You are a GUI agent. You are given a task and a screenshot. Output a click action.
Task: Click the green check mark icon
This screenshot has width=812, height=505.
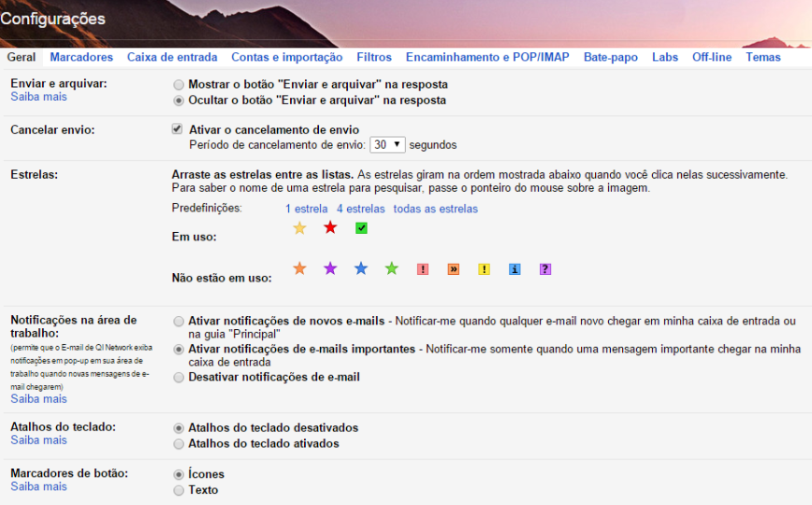pyautogui.click(x=361, y=228)
